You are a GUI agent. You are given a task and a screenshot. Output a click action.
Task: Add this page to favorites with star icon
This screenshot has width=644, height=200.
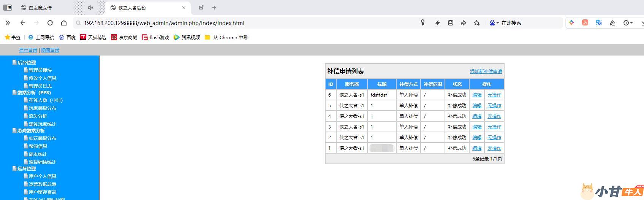476,23
